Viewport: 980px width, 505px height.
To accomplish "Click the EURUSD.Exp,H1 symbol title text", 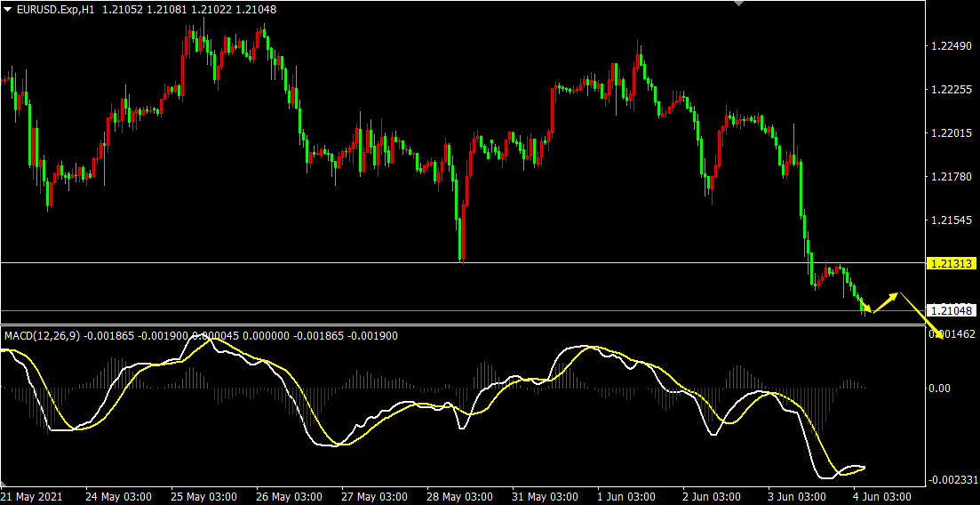I will point(56,8).
